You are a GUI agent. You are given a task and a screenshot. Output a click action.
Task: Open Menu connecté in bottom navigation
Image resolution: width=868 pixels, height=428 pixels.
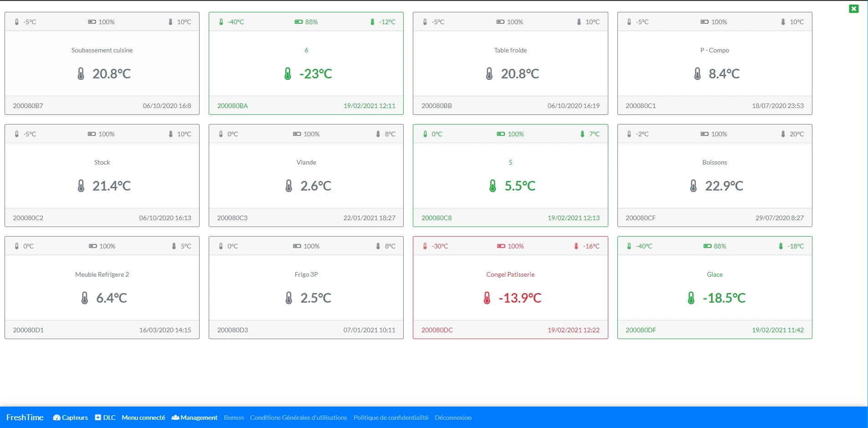pos(144,418)
